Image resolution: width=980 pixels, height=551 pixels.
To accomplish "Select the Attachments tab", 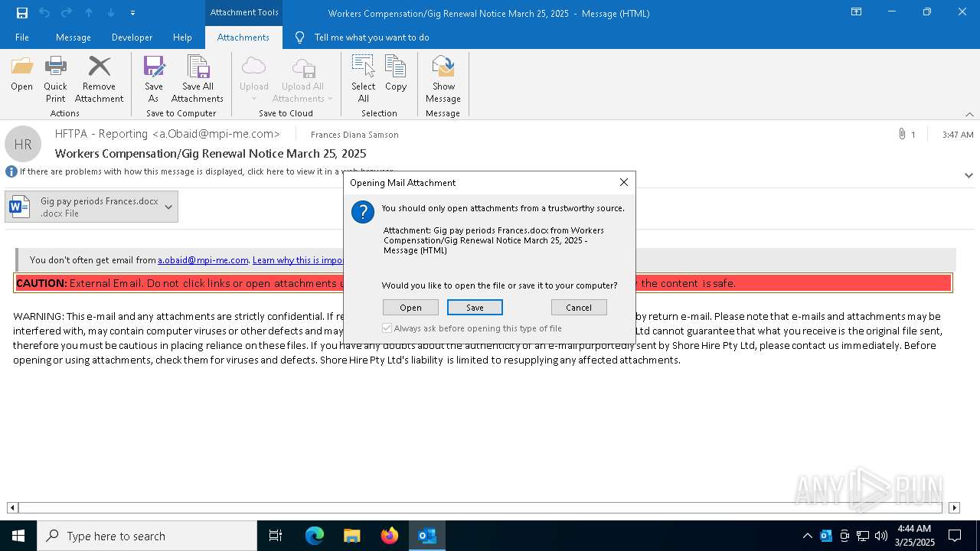I will point(243,37).
